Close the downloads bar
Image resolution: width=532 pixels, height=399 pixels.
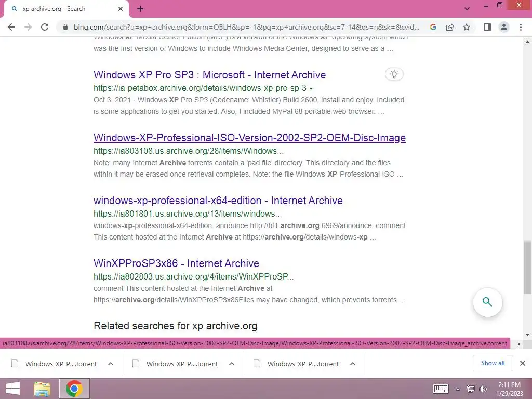click(x=523, y=363)
